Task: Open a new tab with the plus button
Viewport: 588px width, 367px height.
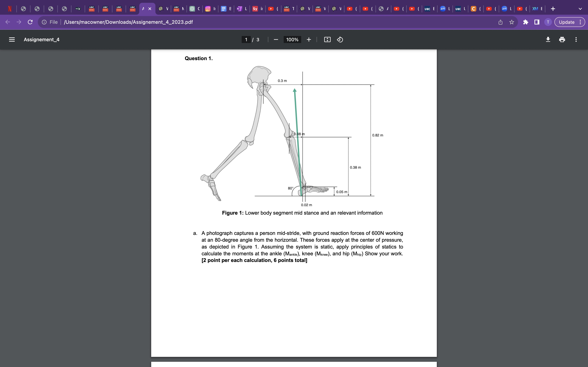Action: pyautogui.click(x=553, y=9)
